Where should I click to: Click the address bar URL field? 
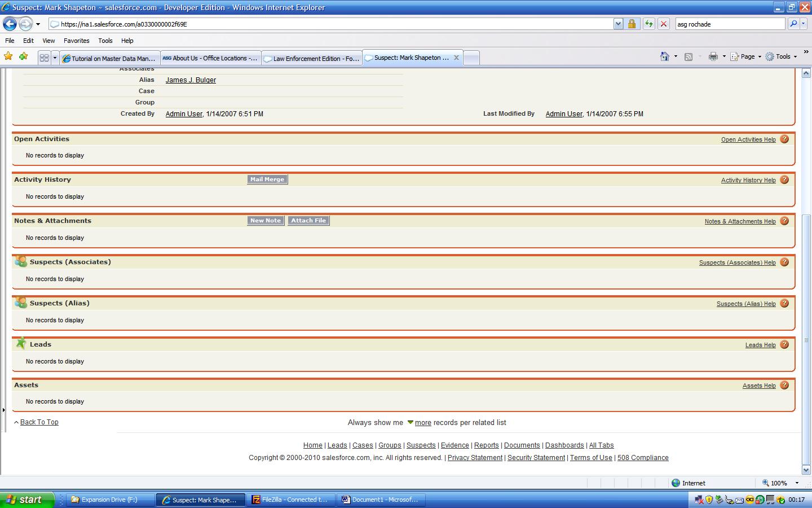click(x=331, y=24)
